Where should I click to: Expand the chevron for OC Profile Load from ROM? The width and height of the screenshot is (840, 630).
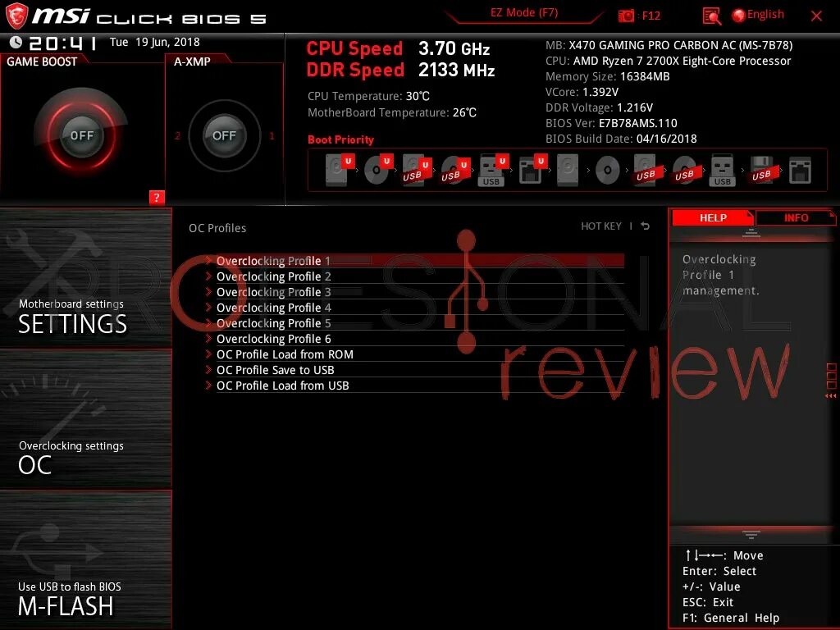pos(209,354)
